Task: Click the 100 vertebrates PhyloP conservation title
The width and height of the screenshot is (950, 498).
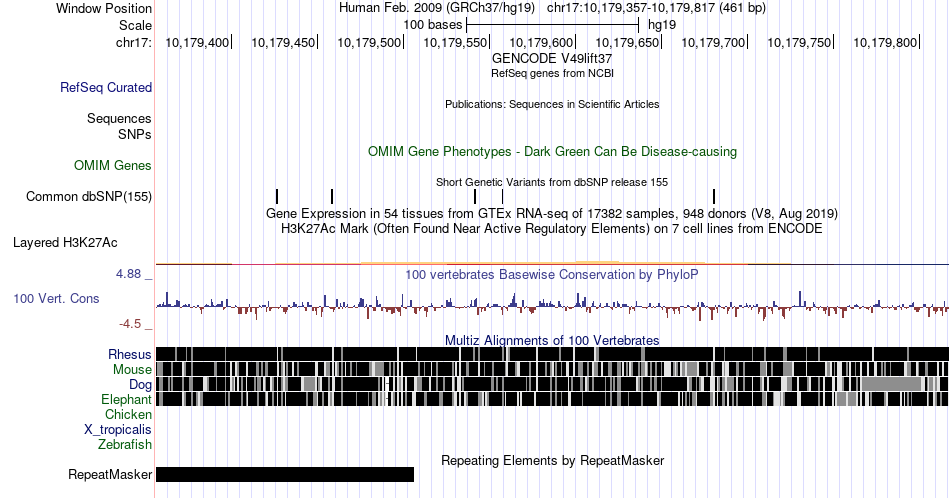Action: pos(552,274)
